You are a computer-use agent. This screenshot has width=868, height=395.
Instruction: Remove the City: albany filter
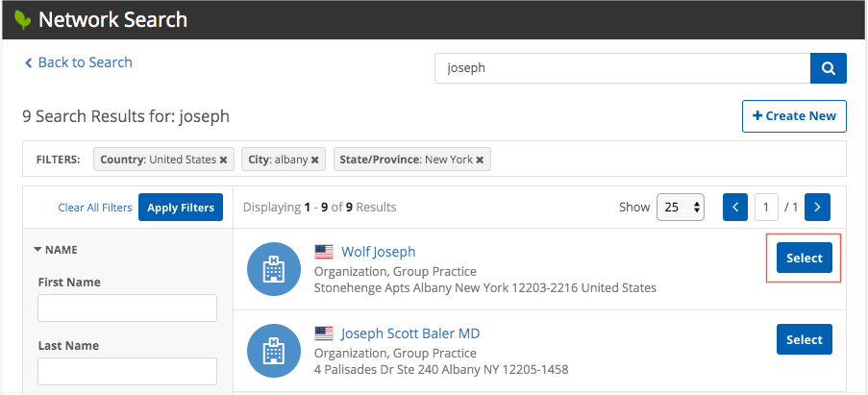(317, 160)
